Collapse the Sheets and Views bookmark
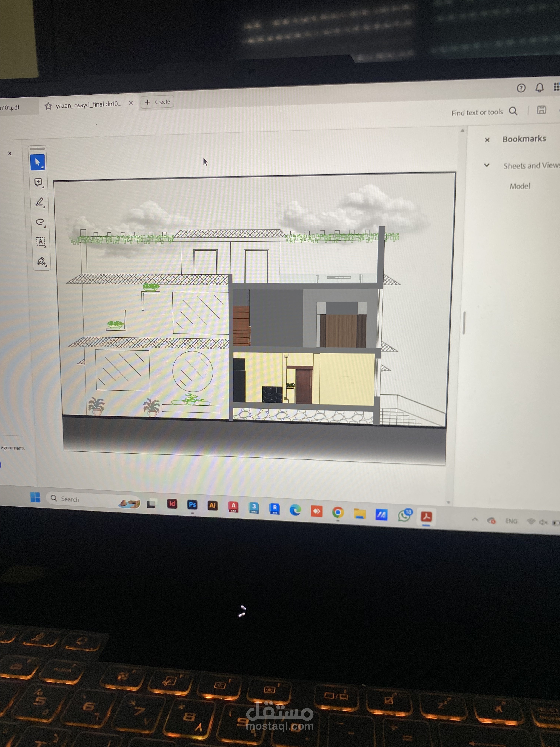560x747 pixels. coord(487,165)
